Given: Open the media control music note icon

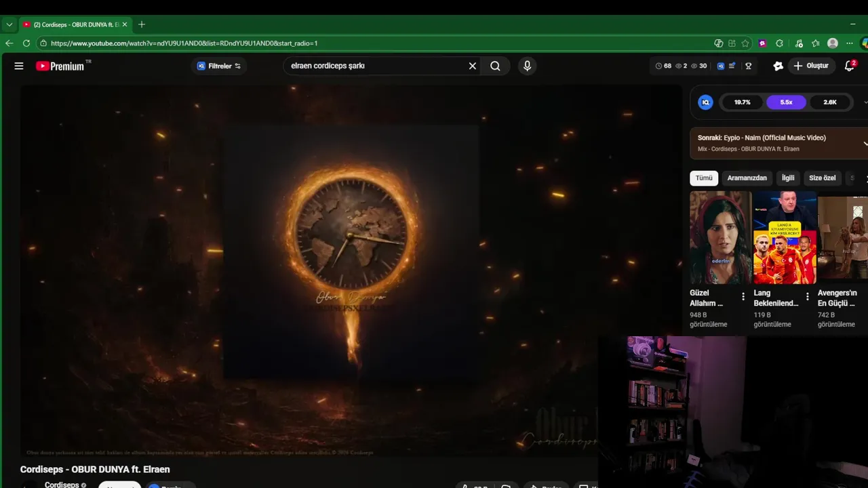Looking at the screenshot, I should (x=799, y=43).
